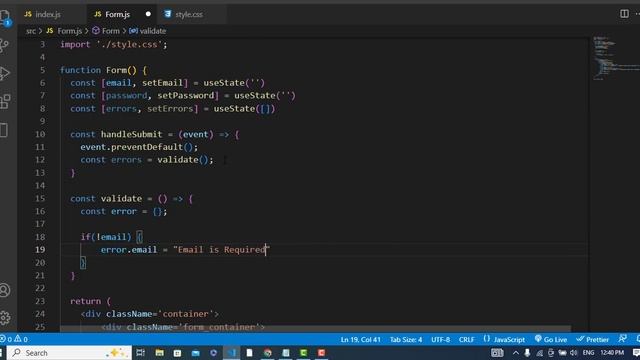Open the Task View taskbar icon
Screen dimensions: 640x360
[x=140, y=352]
